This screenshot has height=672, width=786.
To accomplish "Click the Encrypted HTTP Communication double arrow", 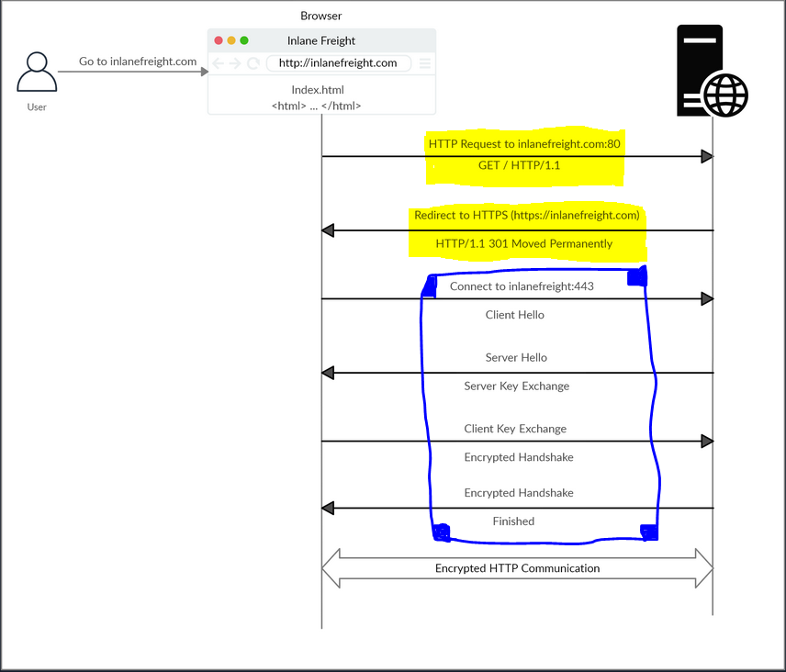I will point(517,568).
